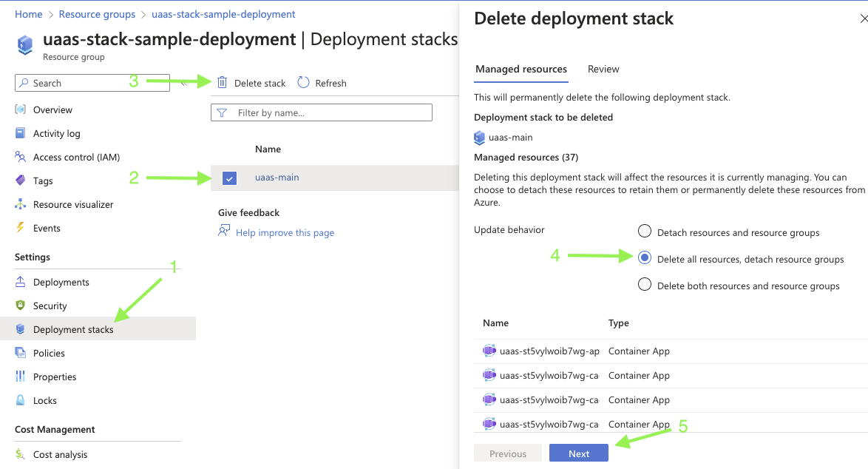Image resolution: width=868 pixels, height=469 pixels.
Task: Click the Activity log sidebar icon
Action: pyautogui.click(x=21, y=133)
